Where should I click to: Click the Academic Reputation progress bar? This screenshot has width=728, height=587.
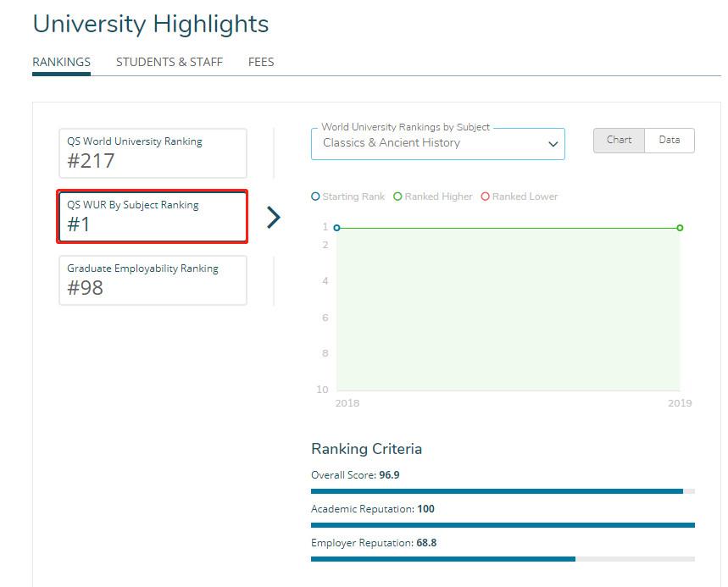(x=503, y=525)
